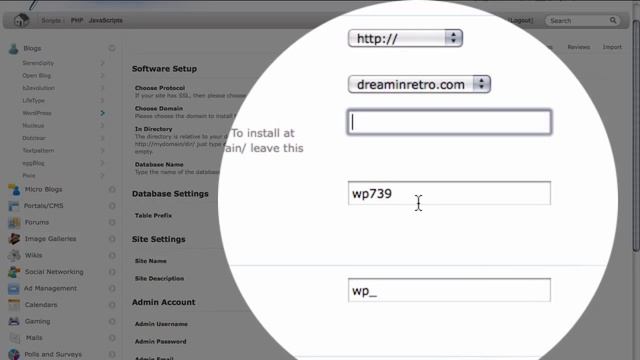Click the magnifier icon in the Search box
The width and height of the screenshot is (640, 360).
[x=613, y=20]
